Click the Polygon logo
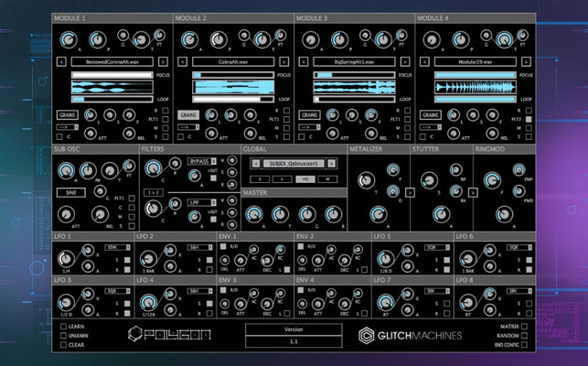 169,334
